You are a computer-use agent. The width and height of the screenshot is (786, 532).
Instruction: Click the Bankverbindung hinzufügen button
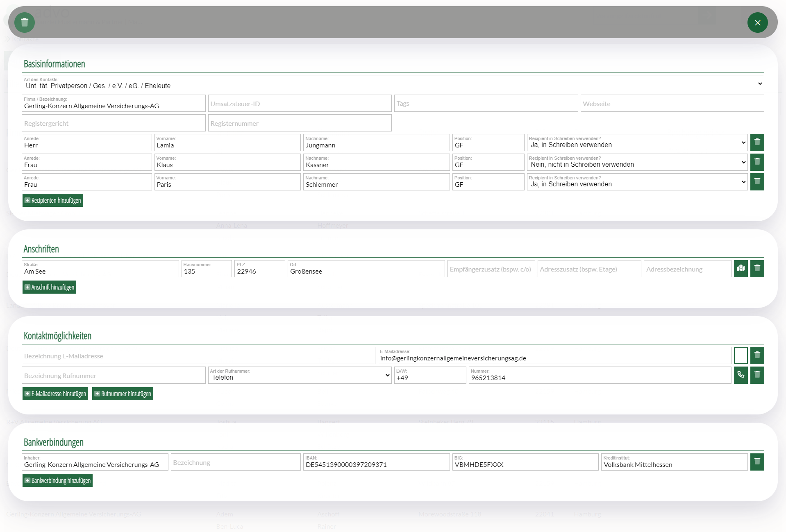coord(57,480)
